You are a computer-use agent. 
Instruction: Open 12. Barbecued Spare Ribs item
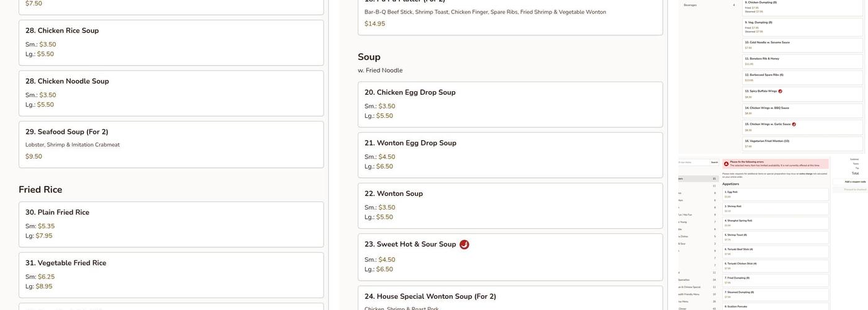point(804,77)
